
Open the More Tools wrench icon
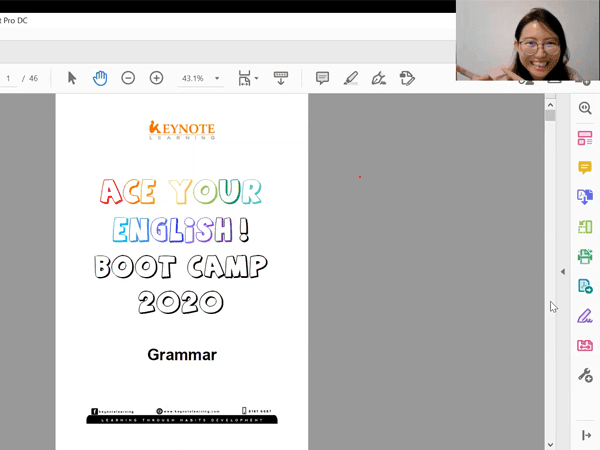click(585, 375)
